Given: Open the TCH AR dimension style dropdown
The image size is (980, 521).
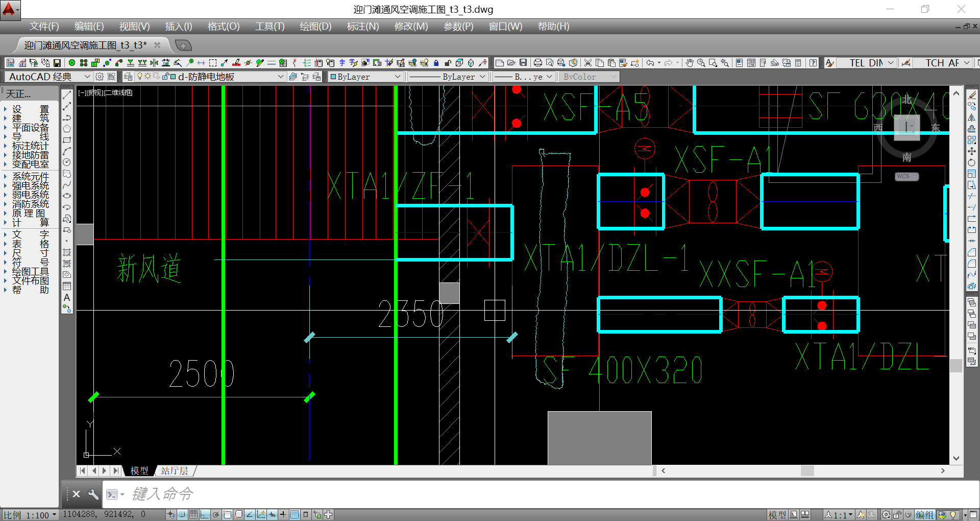Looking at the screenshot, I should pyautogui.click(x=944, y=63).
